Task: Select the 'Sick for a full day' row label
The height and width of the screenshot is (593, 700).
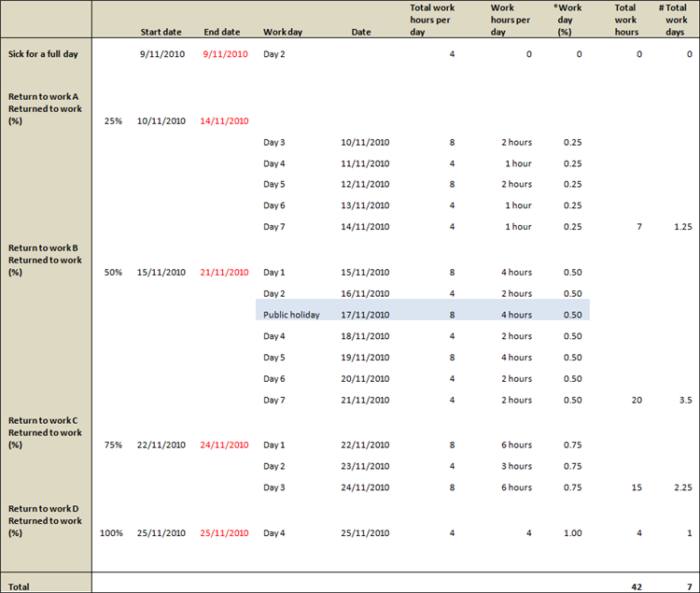Action: (x=43, y=54)
